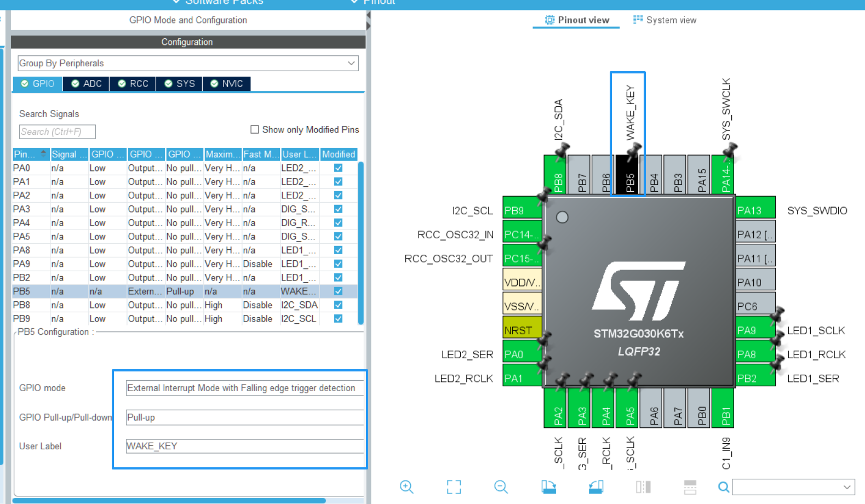
Task: Toggle the Modified checkbox for PB8
Action: point(339,305)
